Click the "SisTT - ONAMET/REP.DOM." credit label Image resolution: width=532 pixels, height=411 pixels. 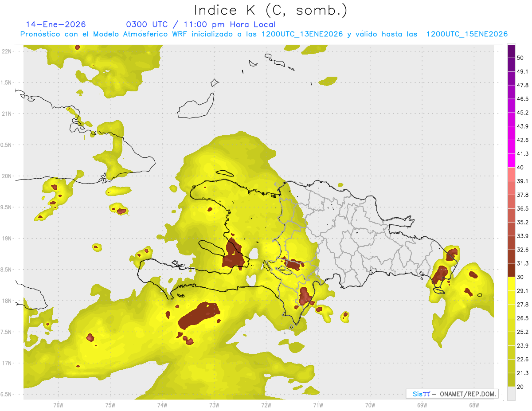point(452,394)
